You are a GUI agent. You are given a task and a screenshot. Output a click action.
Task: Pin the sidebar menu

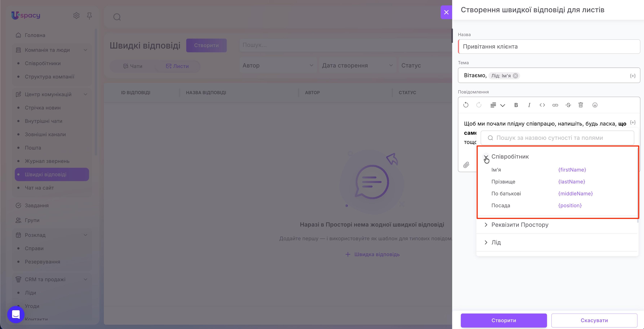(x=89, y=16)
